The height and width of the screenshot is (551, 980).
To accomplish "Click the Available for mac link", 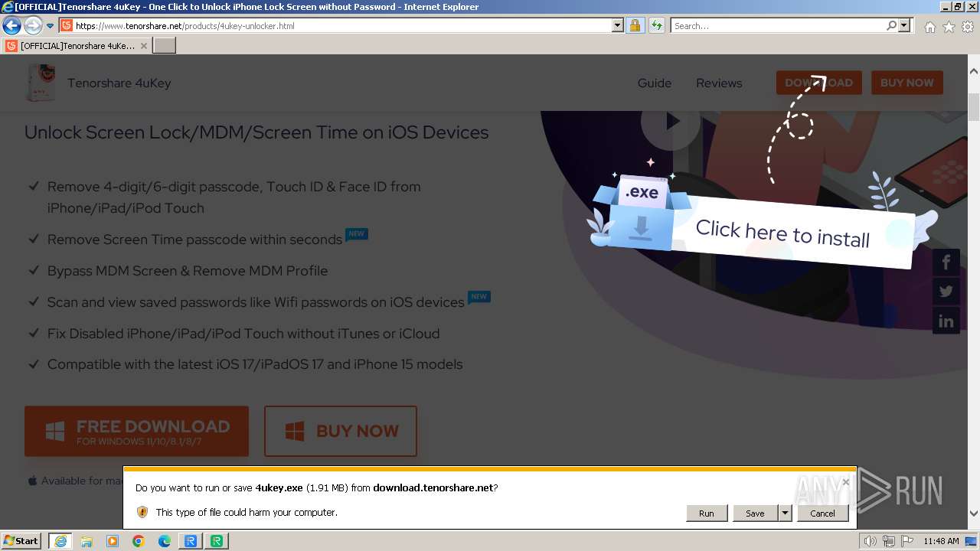I will point(75,481).
